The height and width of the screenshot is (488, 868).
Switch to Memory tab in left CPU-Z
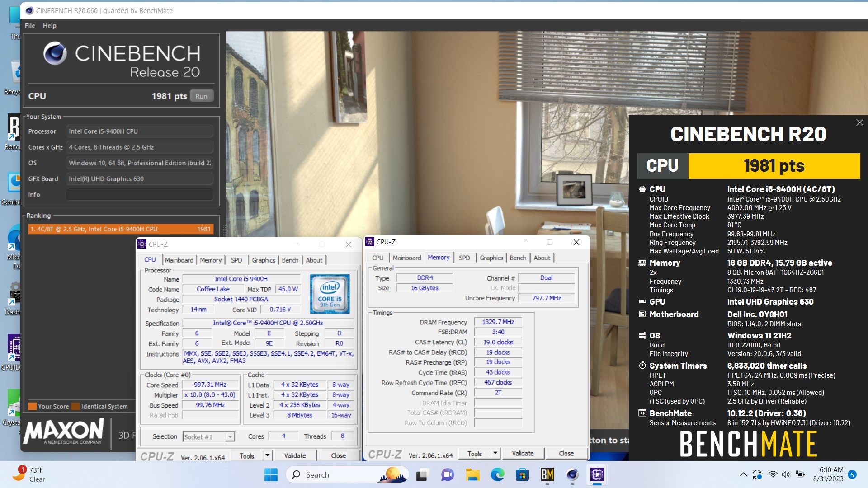[x=211, y=260]
